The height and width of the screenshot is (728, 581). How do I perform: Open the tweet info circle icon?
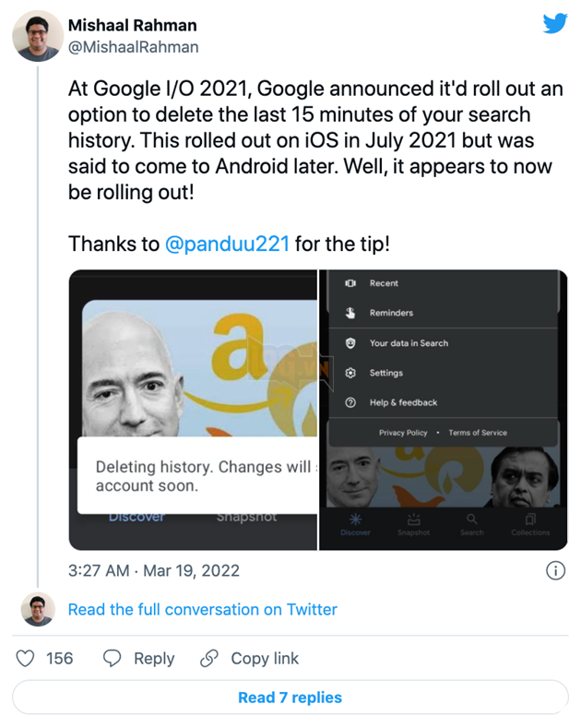(x=556, y=570)
